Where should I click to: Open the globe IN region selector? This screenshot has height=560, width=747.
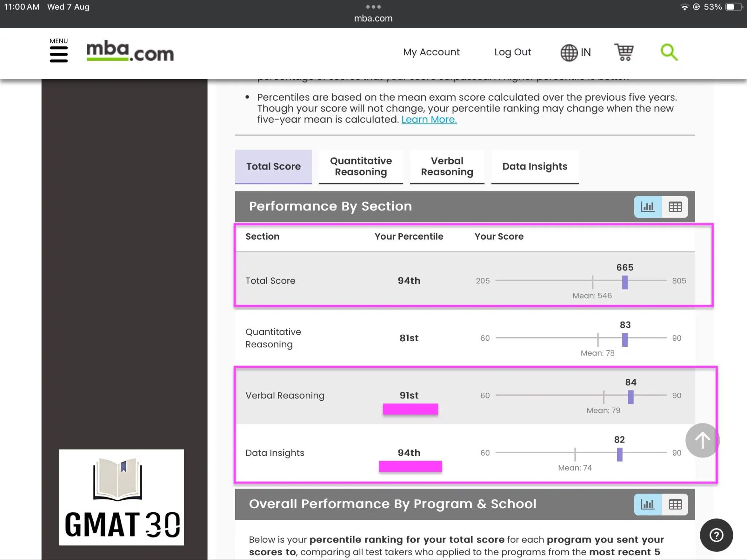point(576,52)
